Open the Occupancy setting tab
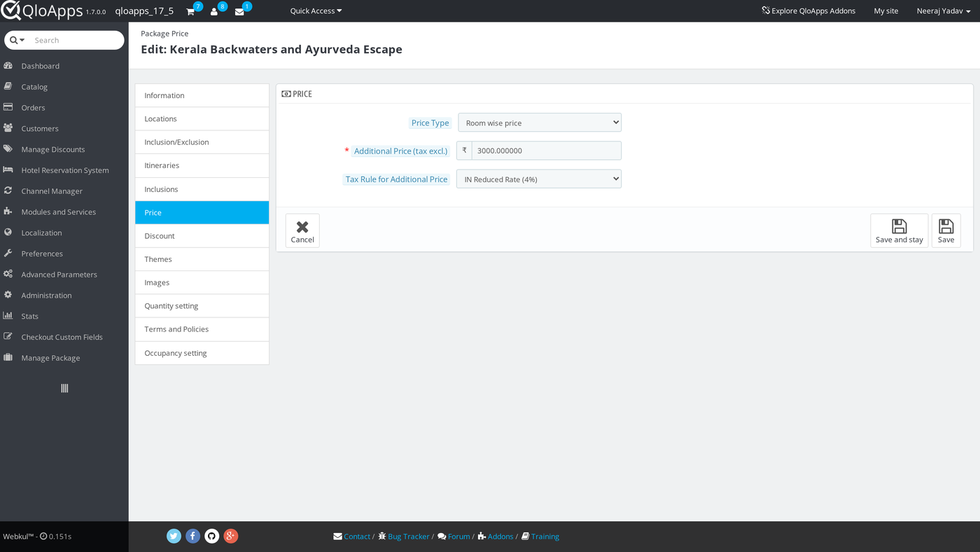980x552 pixels. point(202,353)
